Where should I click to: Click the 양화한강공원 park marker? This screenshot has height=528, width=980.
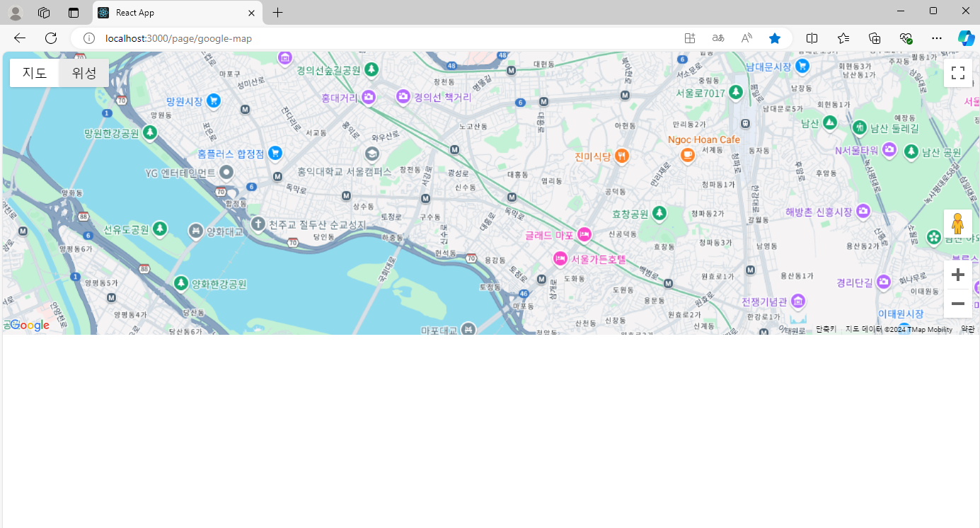(181, 283)
